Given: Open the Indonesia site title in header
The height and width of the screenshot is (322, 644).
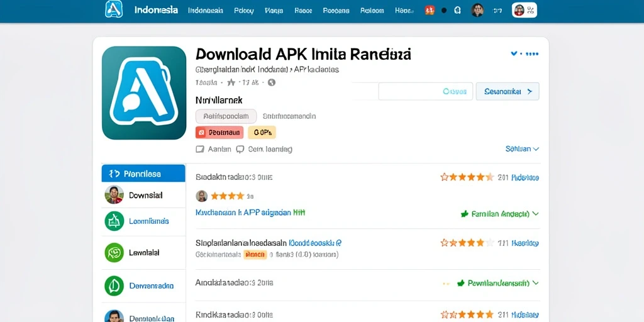Looking at the screenshot, I should [156, 10].
